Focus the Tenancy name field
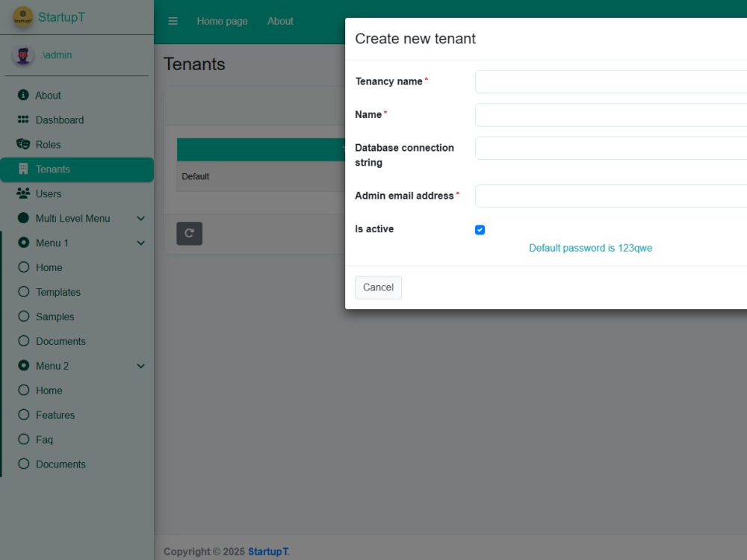Image resolution: width=747 pixels, height=560 pixels. coord(611,82)
